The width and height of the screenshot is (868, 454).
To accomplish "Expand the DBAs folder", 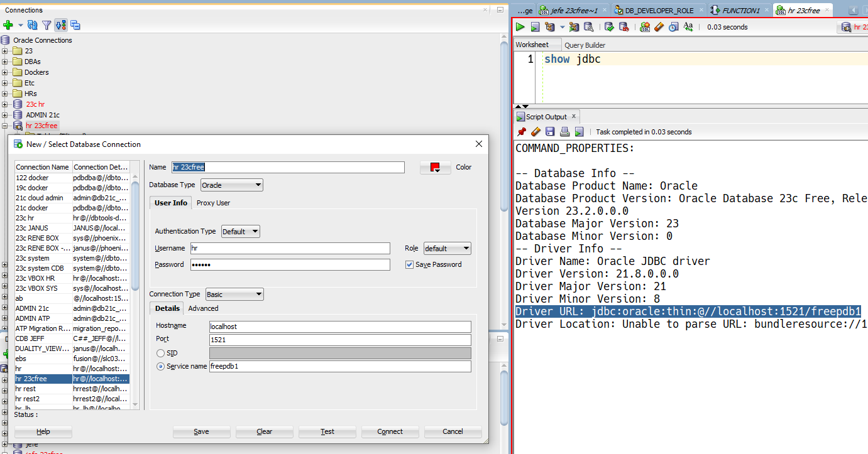I will pyautogui.click(x=5, y=62).
